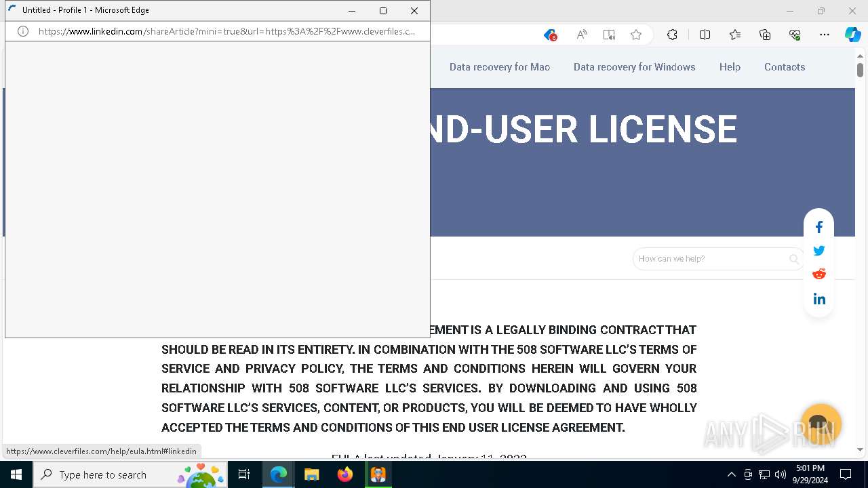Open Windows Start menu
This screenshot has height=488, width=868.
(16, 474)
